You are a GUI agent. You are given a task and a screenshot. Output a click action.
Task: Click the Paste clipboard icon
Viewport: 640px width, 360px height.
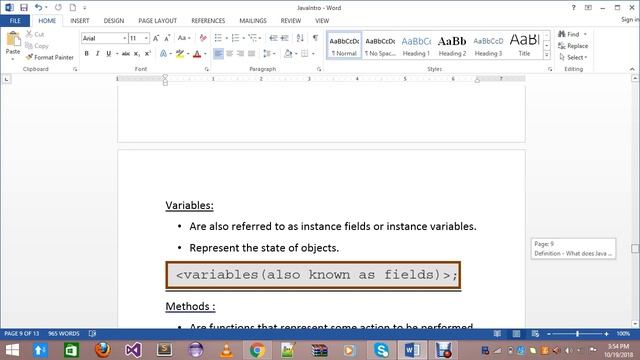coord(13,40)
